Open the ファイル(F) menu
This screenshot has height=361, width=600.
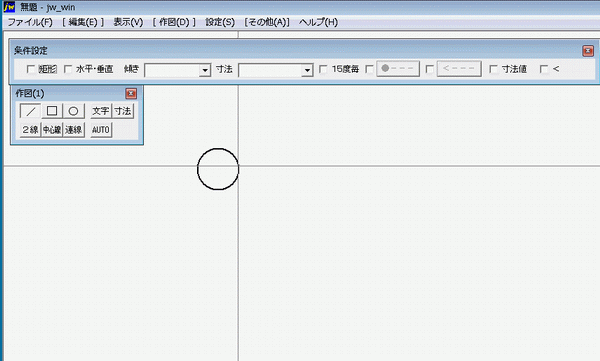pos(30,22)
